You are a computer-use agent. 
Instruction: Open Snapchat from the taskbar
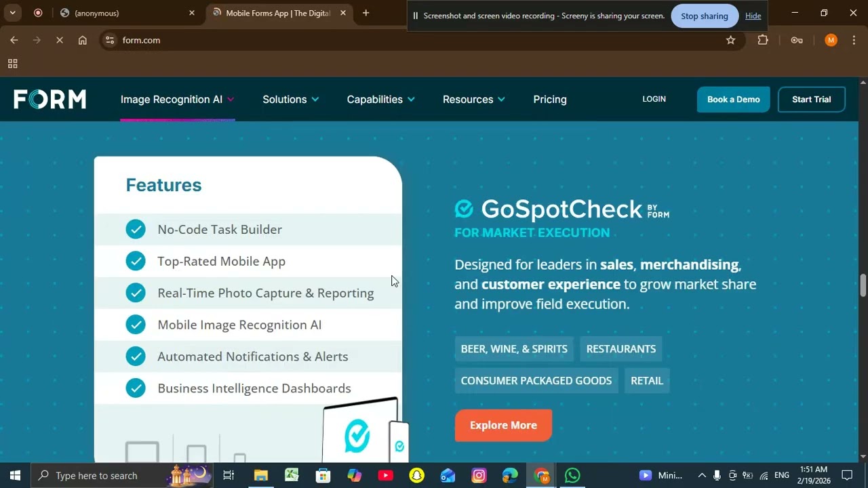click(x=416, y=475)
